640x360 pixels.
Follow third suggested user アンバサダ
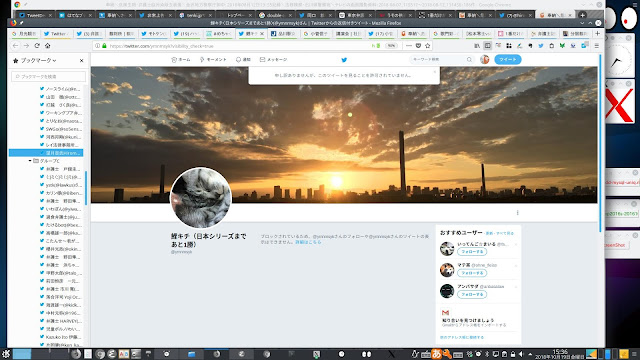tap(472, 294)
